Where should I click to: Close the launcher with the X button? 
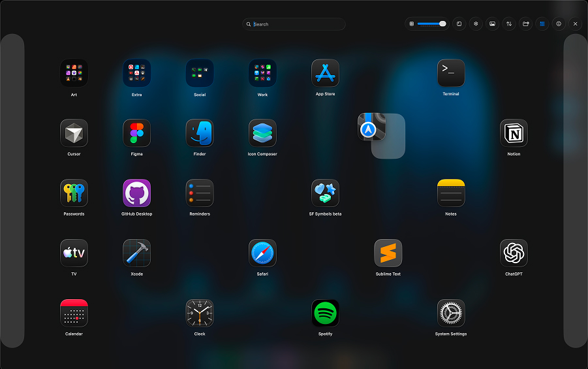[x=575, y=24]
